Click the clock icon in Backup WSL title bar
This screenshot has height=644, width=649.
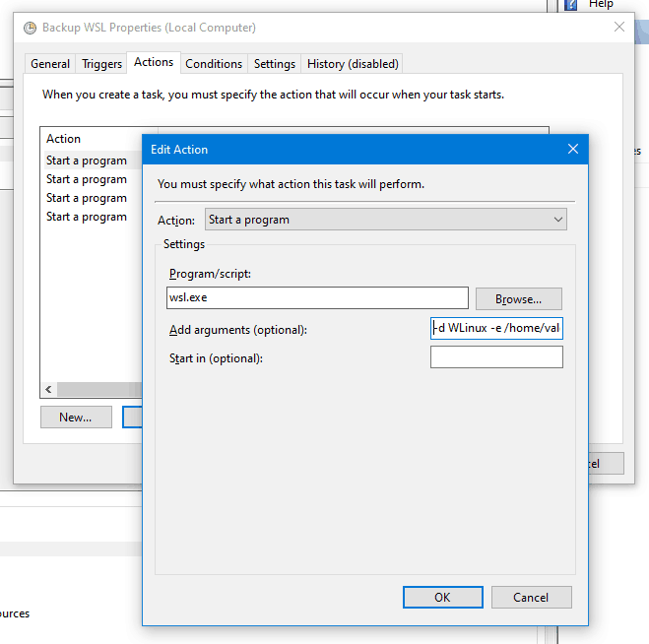(30, 28)
